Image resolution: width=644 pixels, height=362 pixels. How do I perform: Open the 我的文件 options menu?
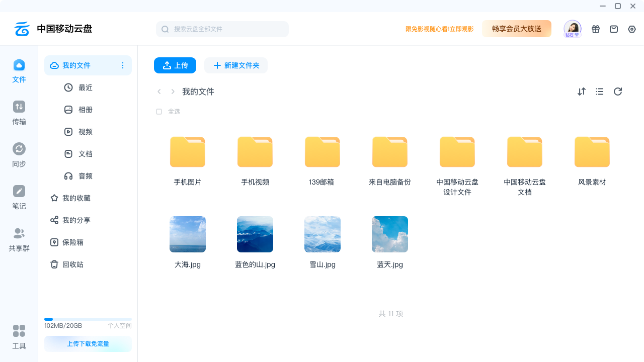(x=122, y=65)
